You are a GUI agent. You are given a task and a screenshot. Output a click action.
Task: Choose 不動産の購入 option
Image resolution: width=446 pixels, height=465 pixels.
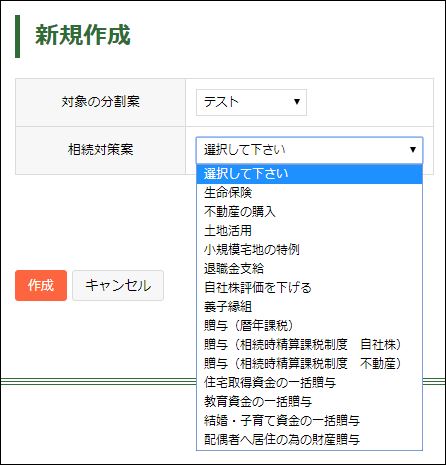pyautogui.click(x=309, y=212)
